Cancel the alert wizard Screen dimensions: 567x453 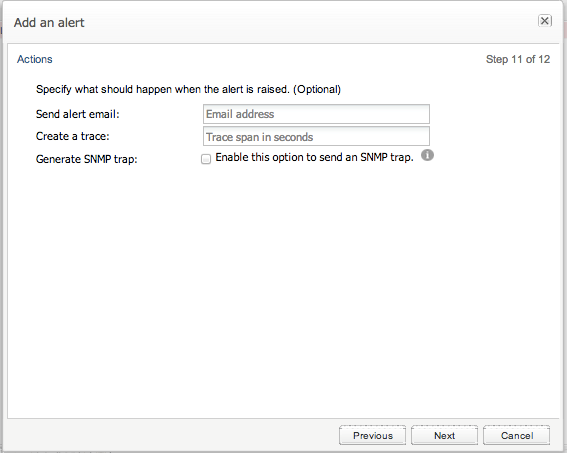tap(517, 435)
